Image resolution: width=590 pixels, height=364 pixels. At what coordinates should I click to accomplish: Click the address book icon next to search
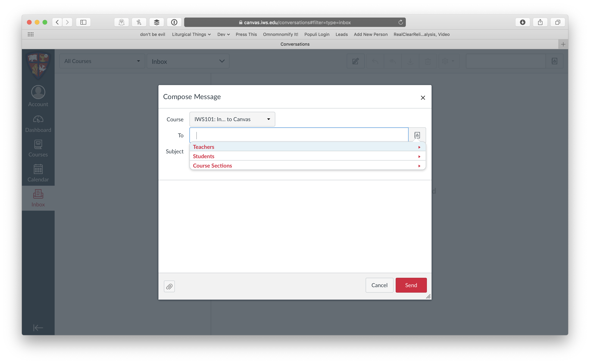click(554, 61)
